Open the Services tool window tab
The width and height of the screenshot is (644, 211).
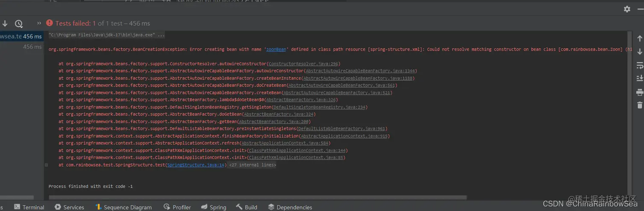click(69, 207)
